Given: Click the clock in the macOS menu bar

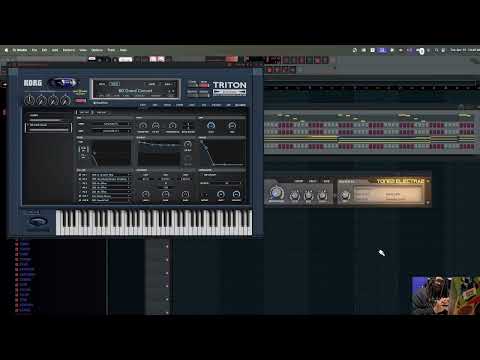Looking at the screenshot, I should pyautogui.click(x=465, y=50).
